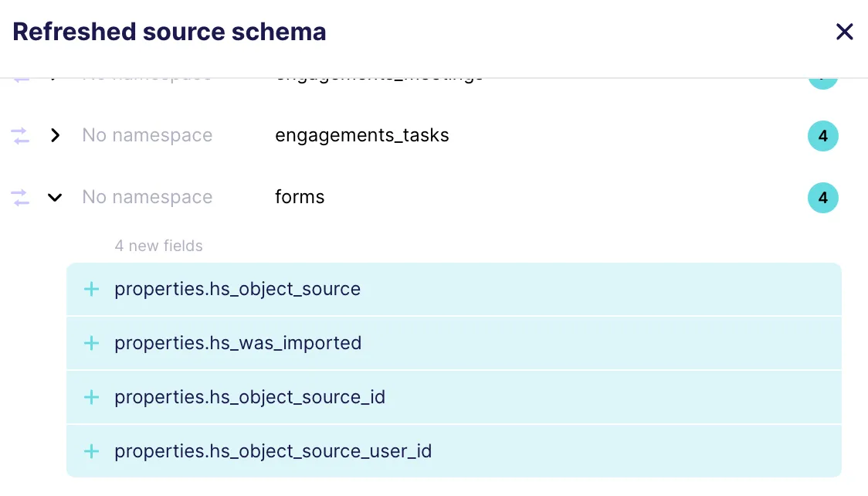The width and height of the screenshot is (868, 496).
Task: Click sync arrows icon beside forms stream
Action: (19, 197)
